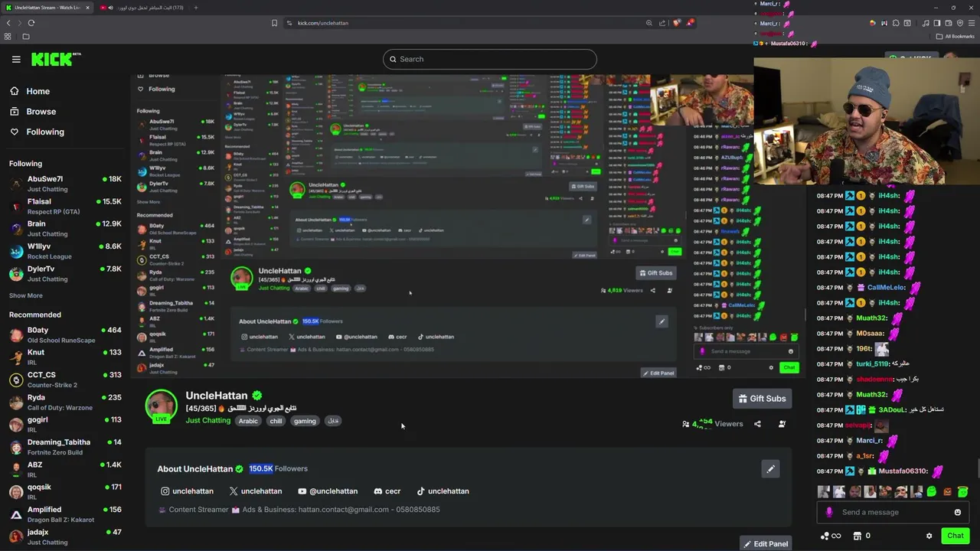
Task: Click the share icon beside the Viewers count below the video
Action: click(x=757, y=424)
